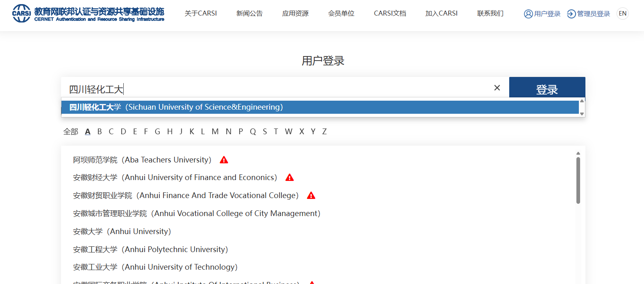The image size is (644, 284).
Task: Go to CARSI文档 documentation page
Action: click(390, 14)
